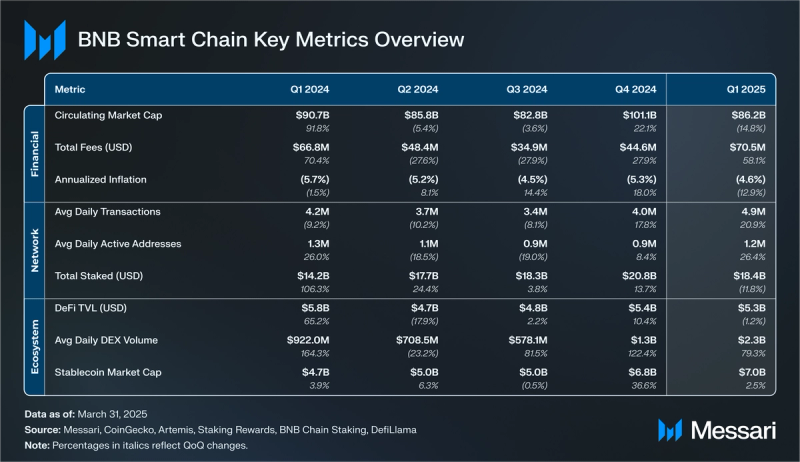This screenshot has width=800, height=462.
Task: Click the Source attribution line
Action: [220, 430]
